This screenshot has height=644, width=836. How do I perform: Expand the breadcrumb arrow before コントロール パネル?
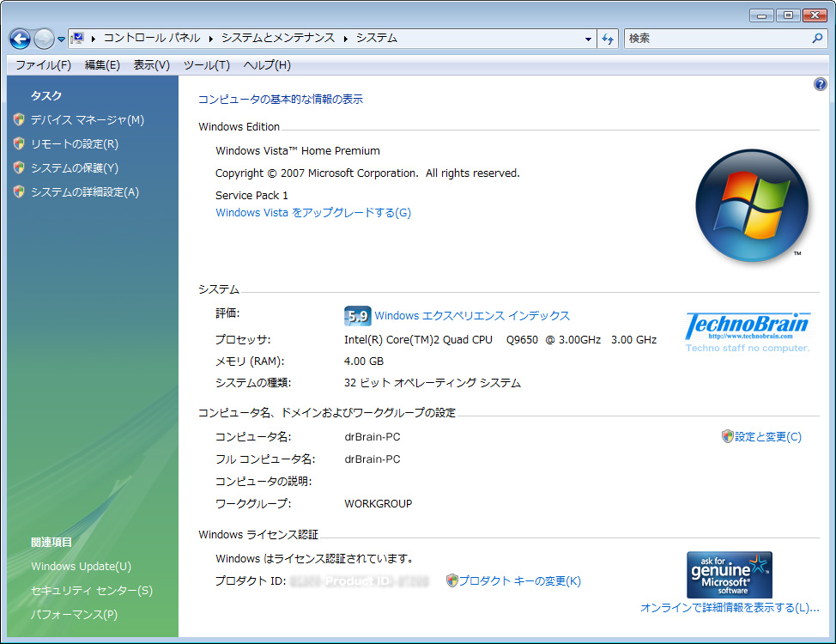click(94, 39)
